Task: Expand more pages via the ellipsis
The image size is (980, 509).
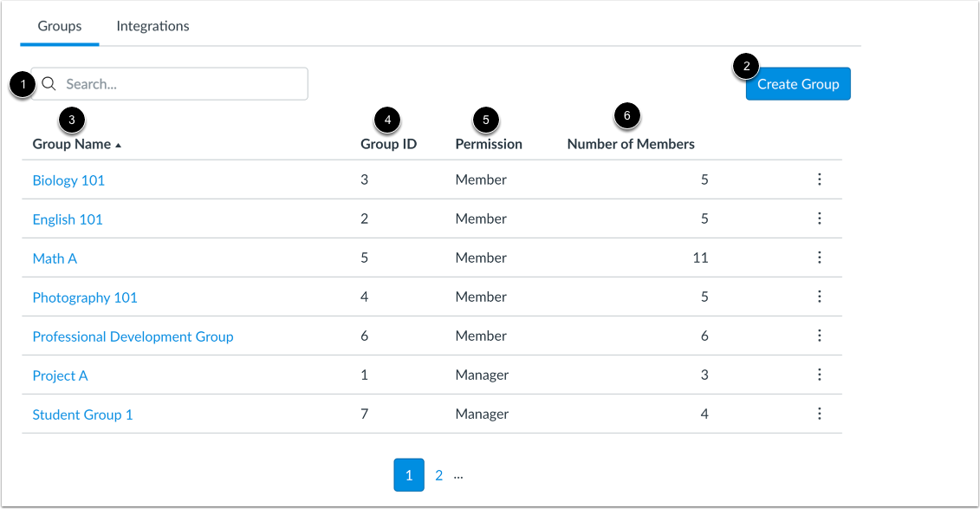Action: pyautogui.click(x=458, y=475)
